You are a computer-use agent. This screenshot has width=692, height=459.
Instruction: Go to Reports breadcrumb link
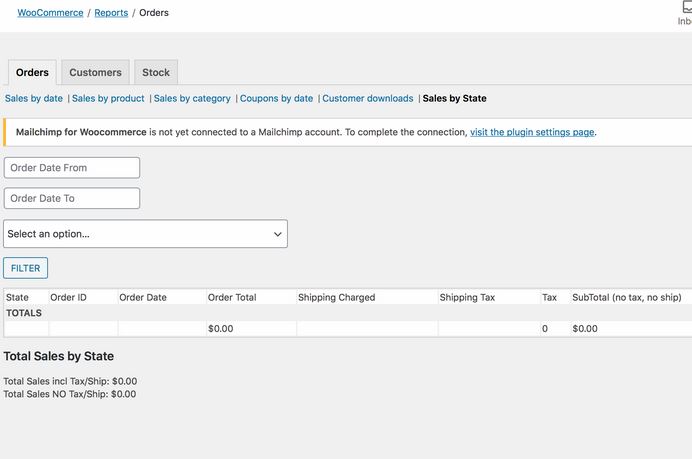point(111,13)
